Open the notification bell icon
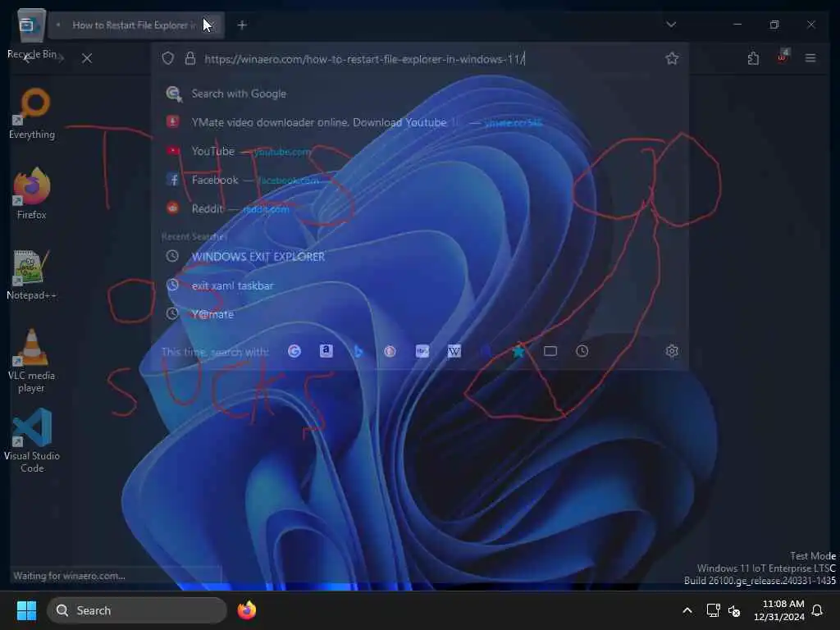 click(818, 610)
